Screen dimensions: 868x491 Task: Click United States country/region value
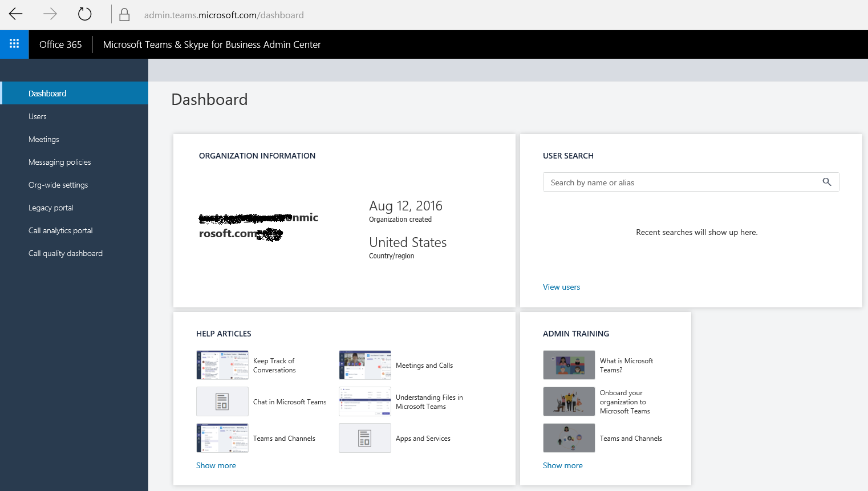(x=408, y=242)
